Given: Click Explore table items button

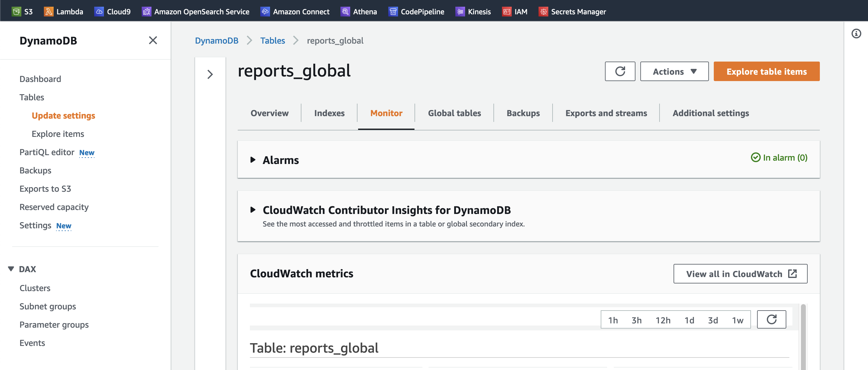Looking at the screenshot, I should click(767, 71).
